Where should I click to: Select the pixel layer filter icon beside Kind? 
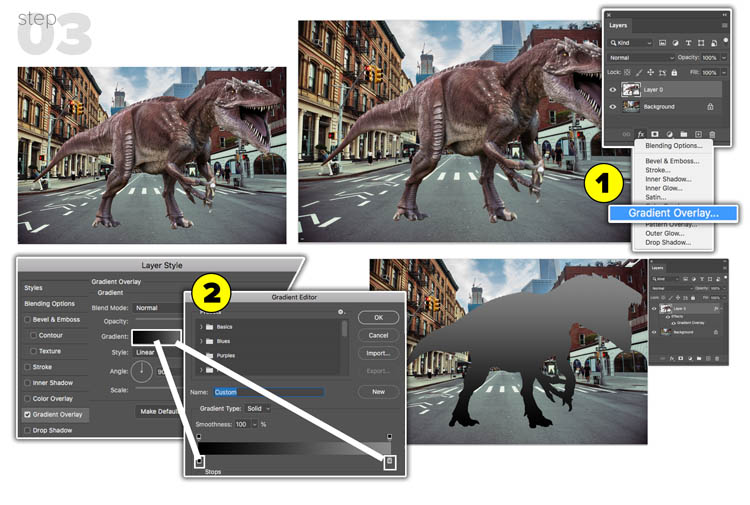(x=662, y=43)
